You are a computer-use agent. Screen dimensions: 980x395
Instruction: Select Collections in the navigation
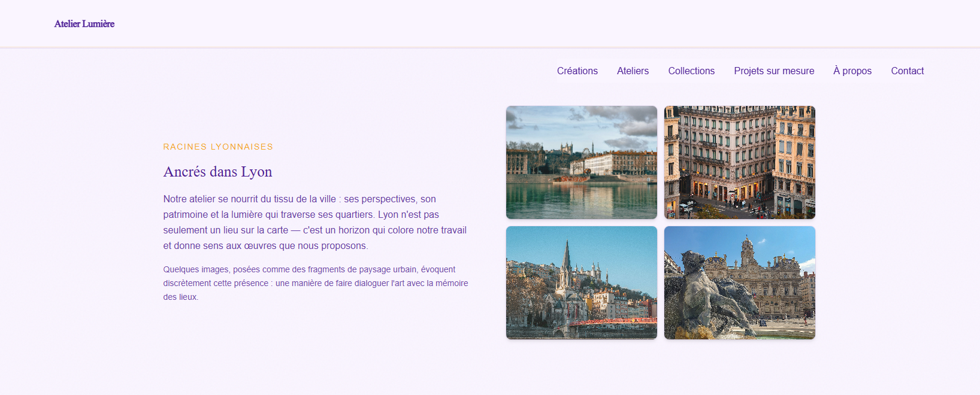point(691,71)
